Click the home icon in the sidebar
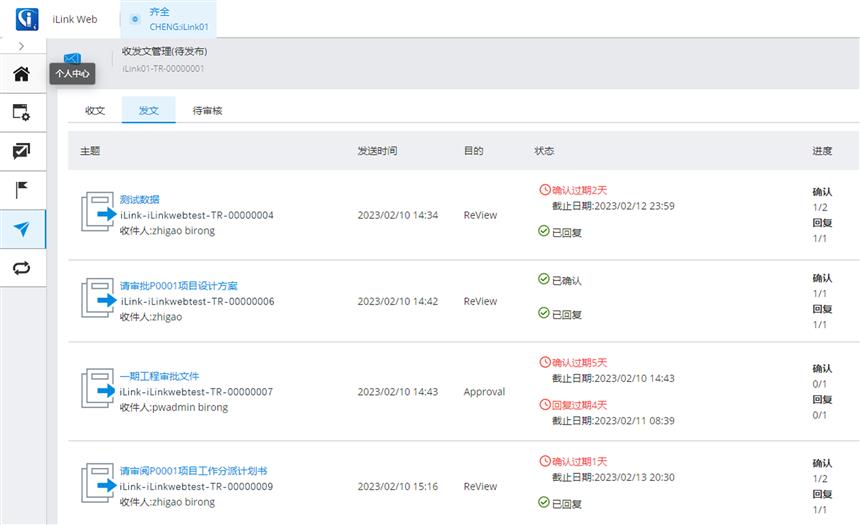 [x=21, y=74]
